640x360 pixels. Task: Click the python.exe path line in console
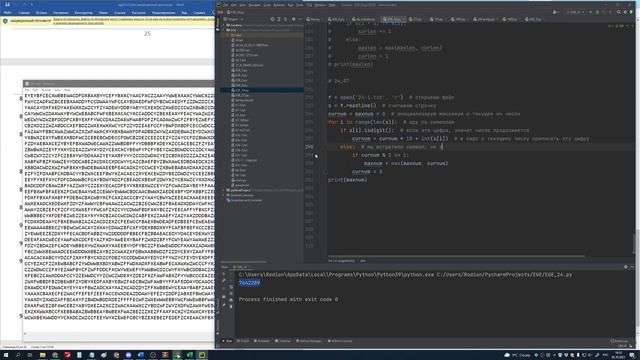click(x=405, y=275)
